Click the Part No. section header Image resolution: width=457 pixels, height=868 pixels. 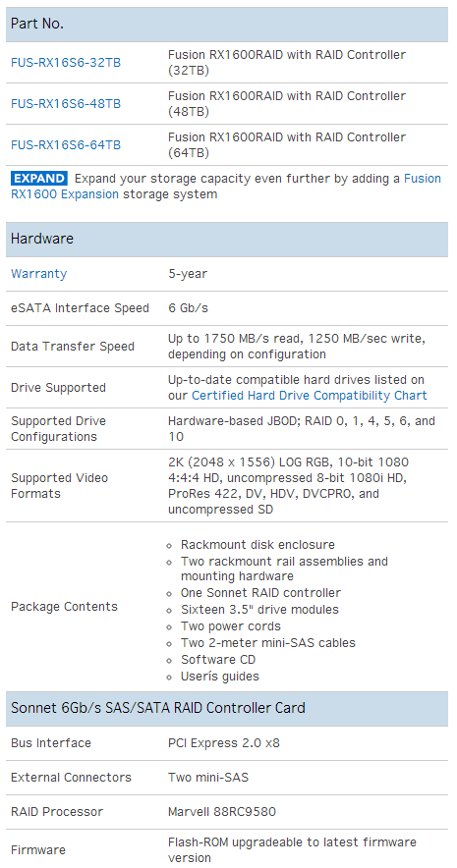coord(227,25)
